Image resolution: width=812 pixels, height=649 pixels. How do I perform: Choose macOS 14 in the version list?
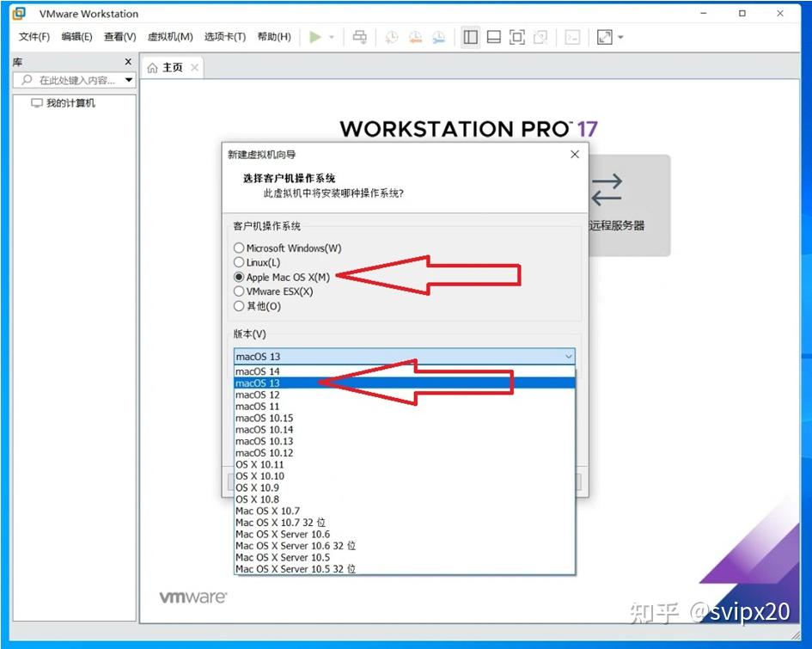point(405,371)
